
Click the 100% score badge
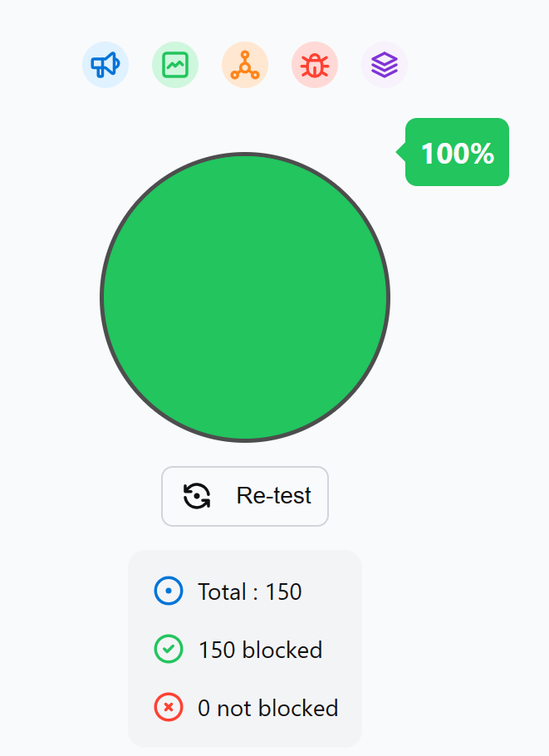coord(458,153)
